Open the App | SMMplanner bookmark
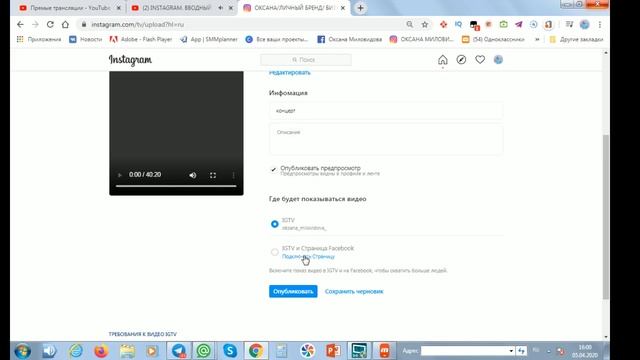This screenshot has height=360, width=640. tap(209, 39)
